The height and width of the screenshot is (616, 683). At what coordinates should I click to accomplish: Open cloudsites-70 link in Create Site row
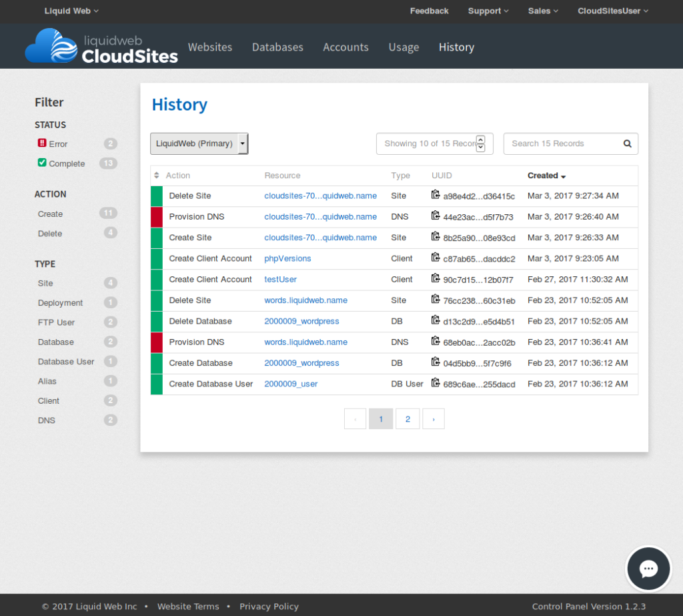tap(320, 238)
